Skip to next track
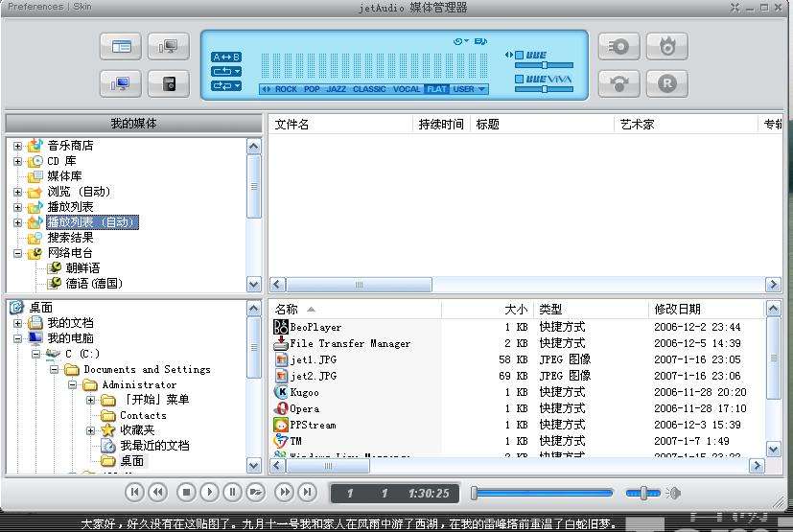This screenshot has height=532, width=793. 308,492
